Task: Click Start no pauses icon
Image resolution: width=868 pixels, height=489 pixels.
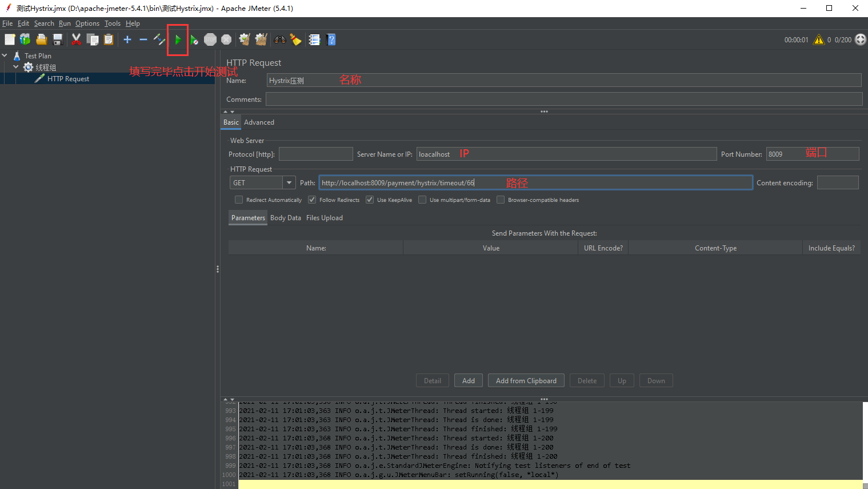Action: [194, 39]
